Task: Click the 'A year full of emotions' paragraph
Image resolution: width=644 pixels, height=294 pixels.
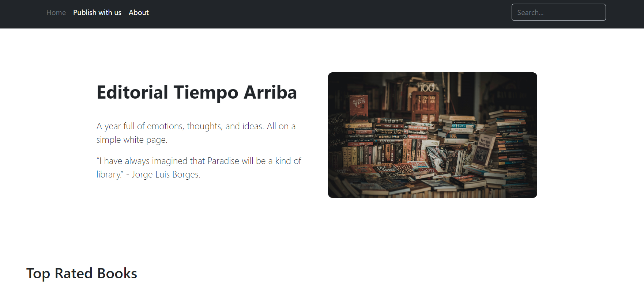Action: tap(196, 133)
